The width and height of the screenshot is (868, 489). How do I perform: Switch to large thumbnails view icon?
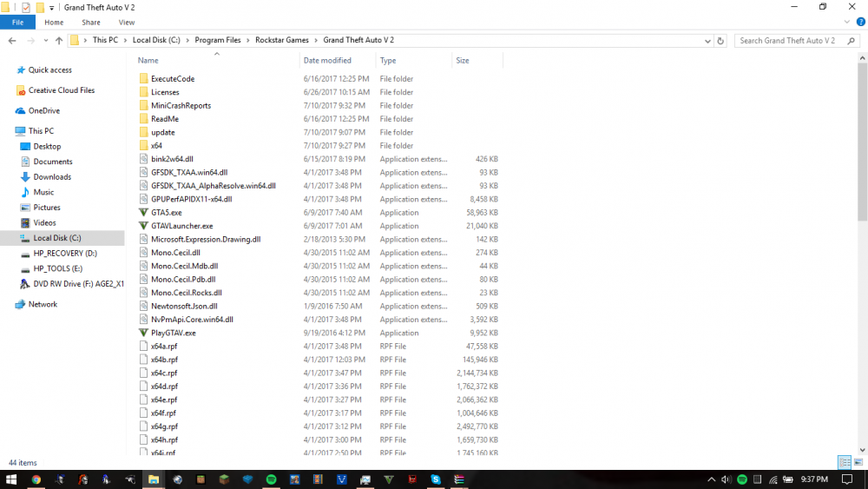(858, 462)
